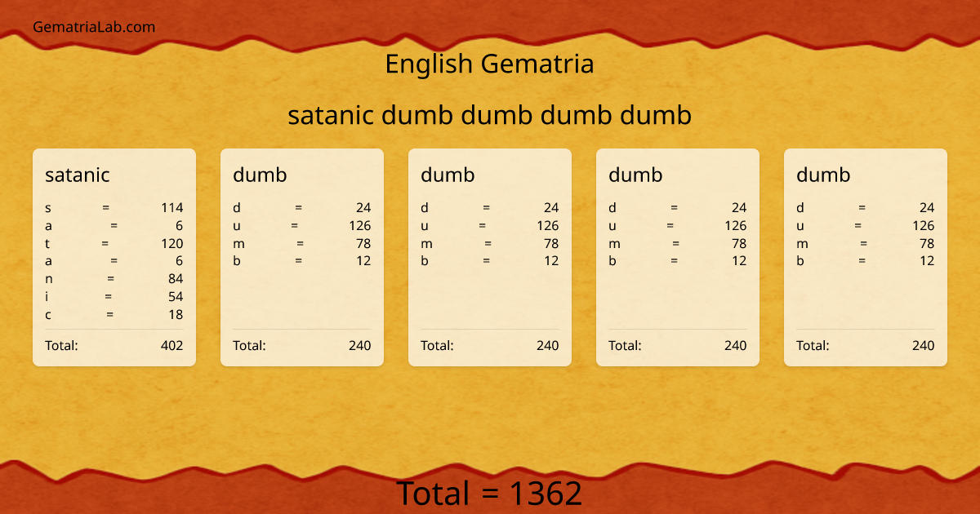980x514 pixels.
Task: Click letter 's' in the satanic card
Action: (48, 207)
